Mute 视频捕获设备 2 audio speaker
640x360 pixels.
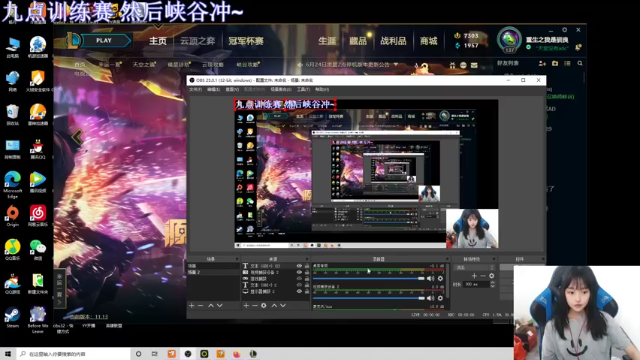tap(430, 298)
